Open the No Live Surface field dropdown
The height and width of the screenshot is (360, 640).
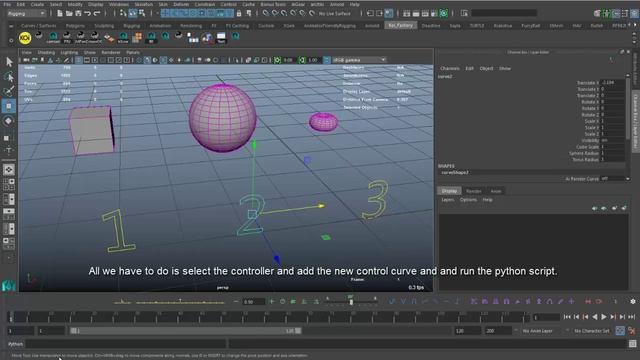point(335,13)
